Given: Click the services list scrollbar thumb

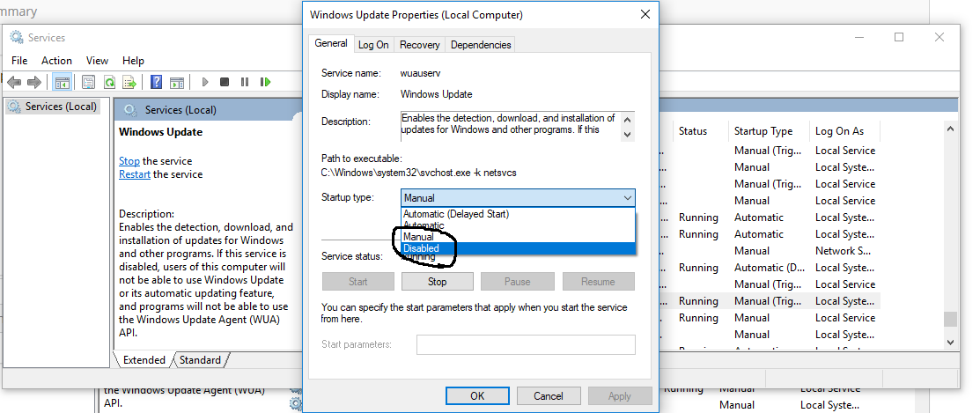Looking at the screenshot, I should [x=950, y=320].
